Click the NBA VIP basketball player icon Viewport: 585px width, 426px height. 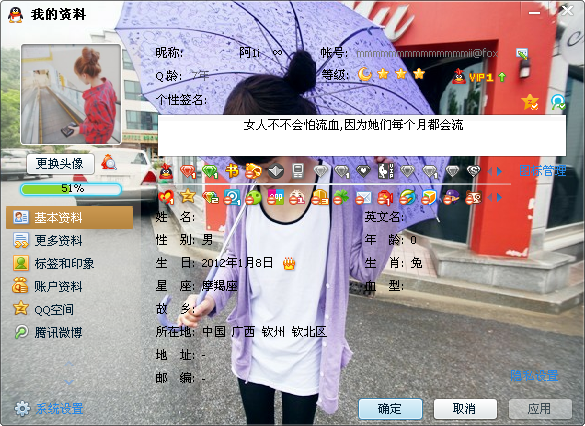pyautogui.click(x=385, y=171)
